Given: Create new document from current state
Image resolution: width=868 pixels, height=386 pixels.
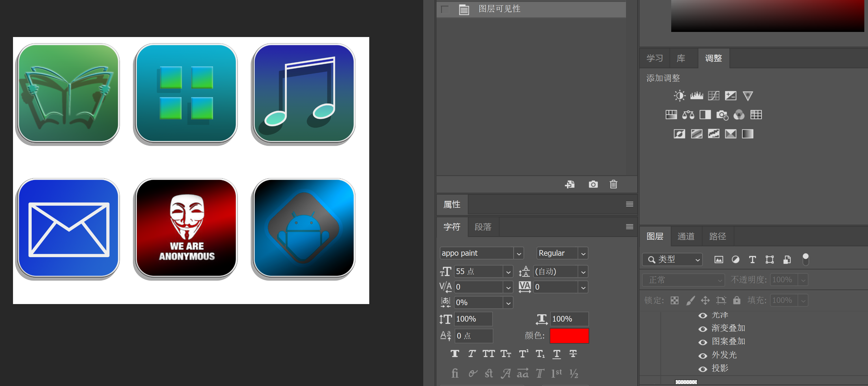Looking at the screenshot, I should click(x=570, y=184).
